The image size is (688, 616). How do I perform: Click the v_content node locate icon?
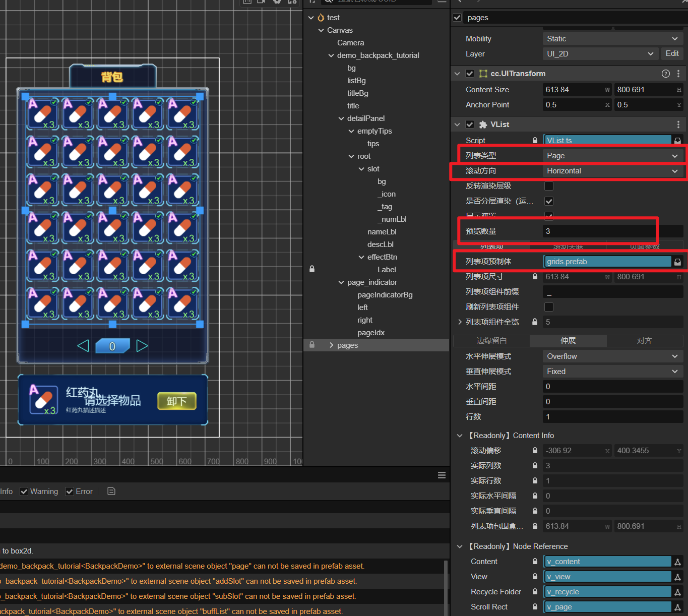[x=677, y=562]
